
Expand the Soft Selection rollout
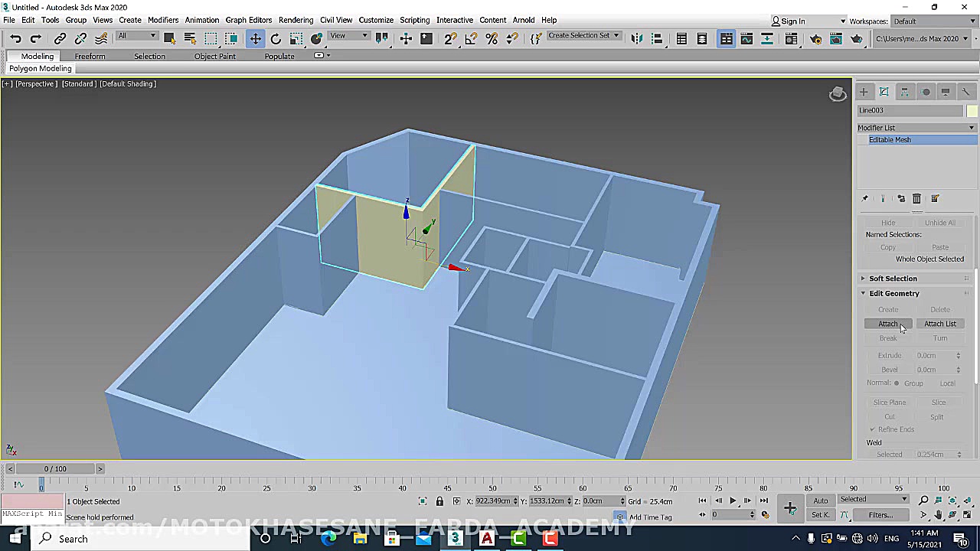(x=892, y=279)
